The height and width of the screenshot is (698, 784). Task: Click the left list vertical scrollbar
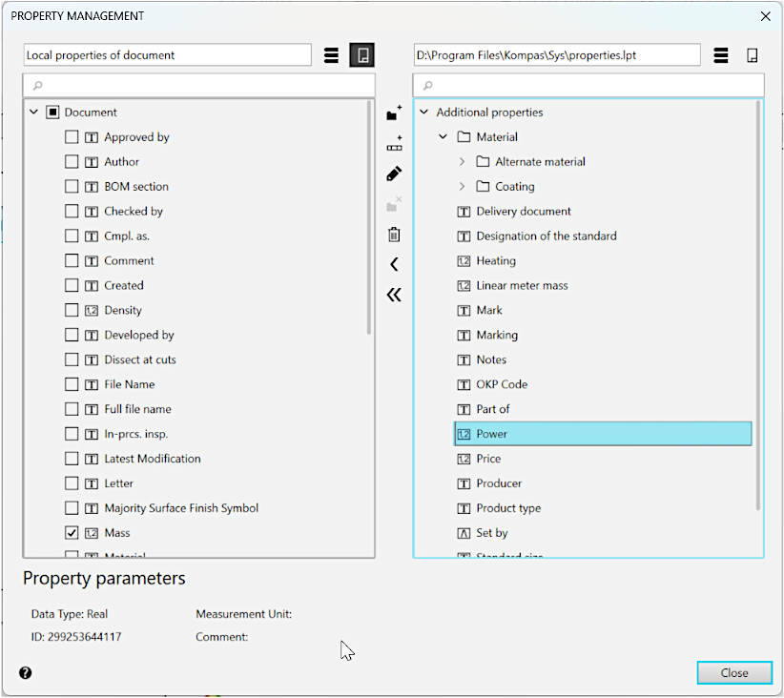[369, 219]
